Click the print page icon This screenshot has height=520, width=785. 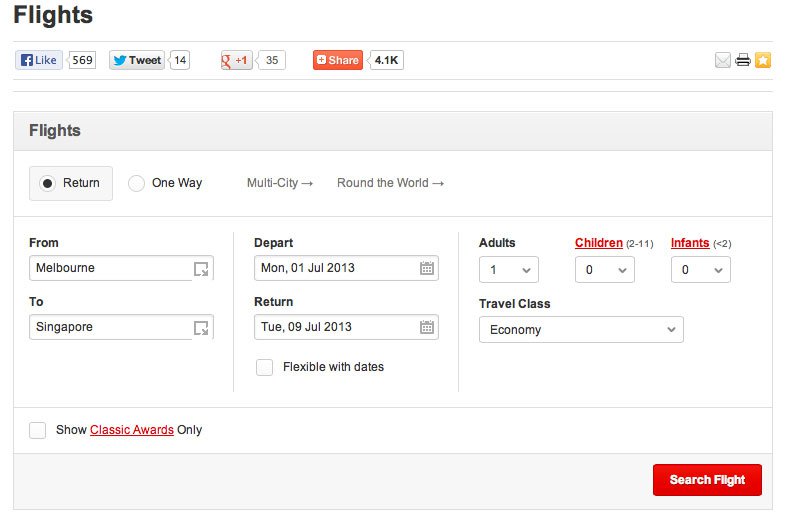point(743,60)
